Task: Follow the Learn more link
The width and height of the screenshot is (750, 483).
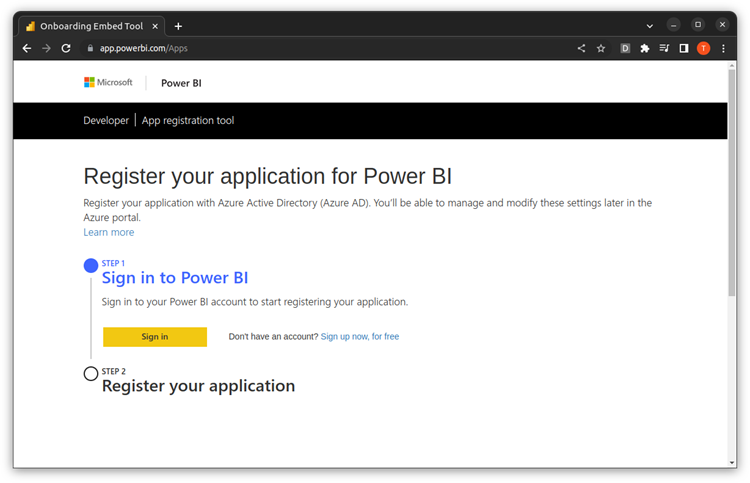Action: click(108, 232)
